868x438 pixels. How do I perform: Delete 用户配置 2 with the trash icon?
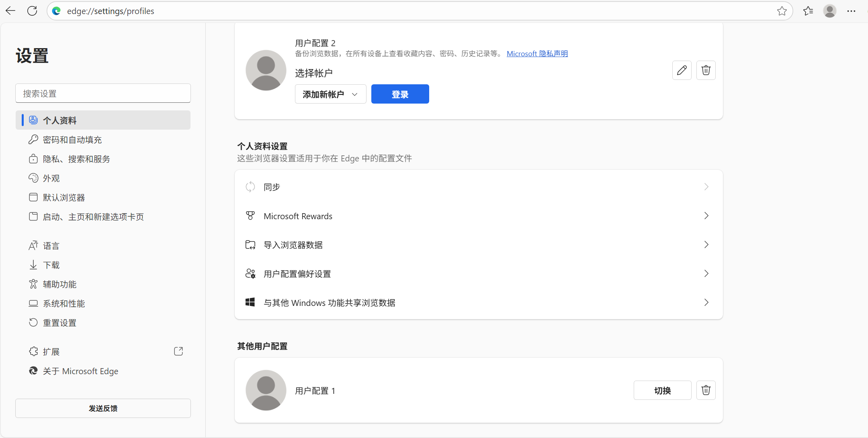[x=706, y=70]
